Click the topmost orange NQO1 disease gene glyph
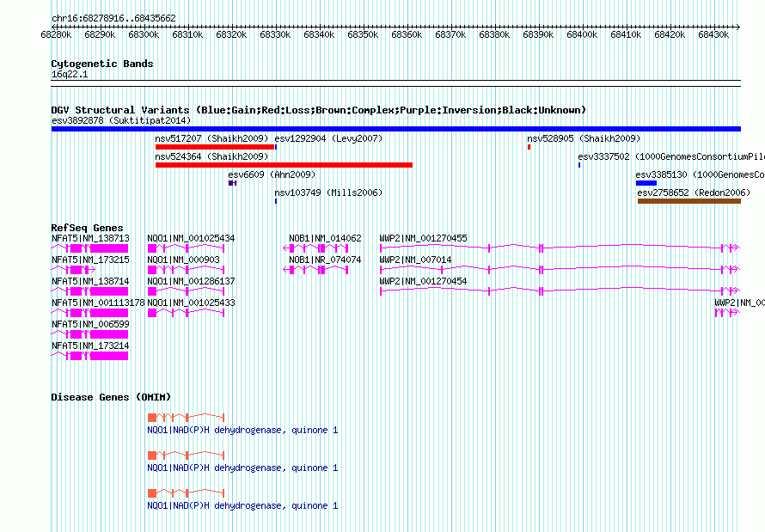The height and width of the screenshot is (532, 765). pos(186,418)
